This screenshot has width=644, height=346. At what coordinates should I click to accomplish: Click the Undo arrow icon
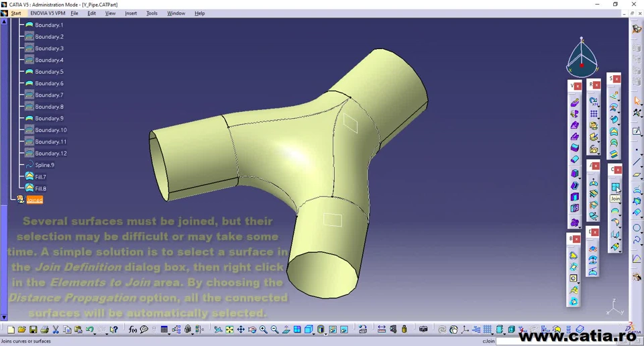[x=89, y=329]
